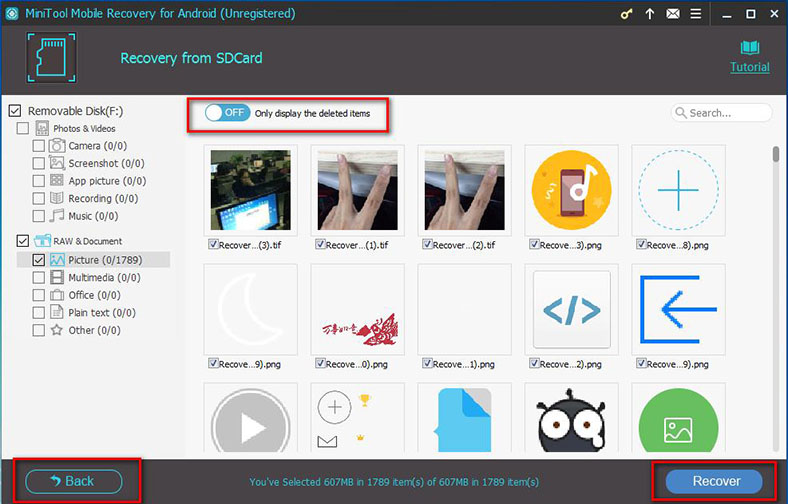Check the Multimedia (0/0) checkbox
The width and height of the screenshot is (788, 504).
point(38,277)
